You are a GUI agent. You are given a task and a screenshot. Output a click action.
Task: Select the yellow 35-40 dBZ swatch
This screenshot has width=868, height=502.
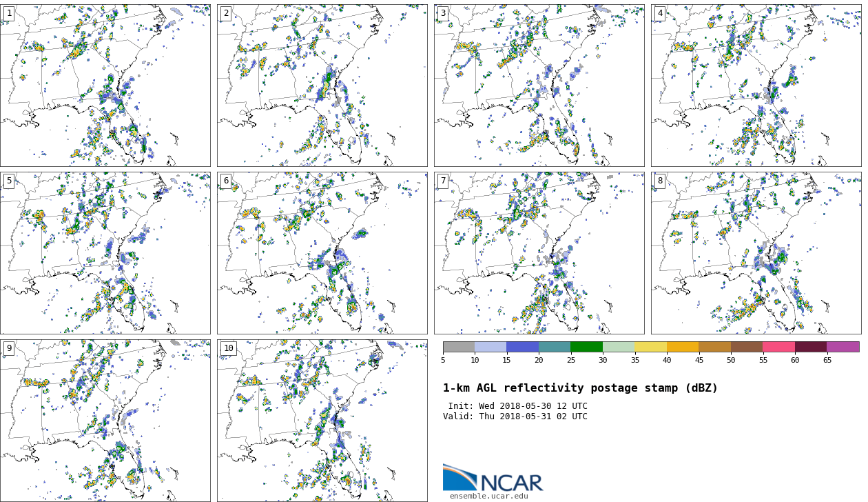tap(651, 347)
